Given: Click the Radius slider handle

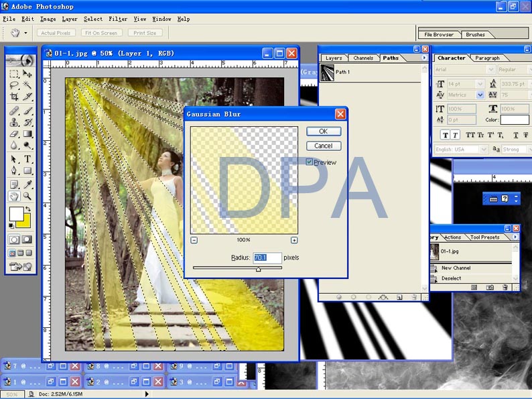Looking at the screenshot, I should (x=258, y=269).
